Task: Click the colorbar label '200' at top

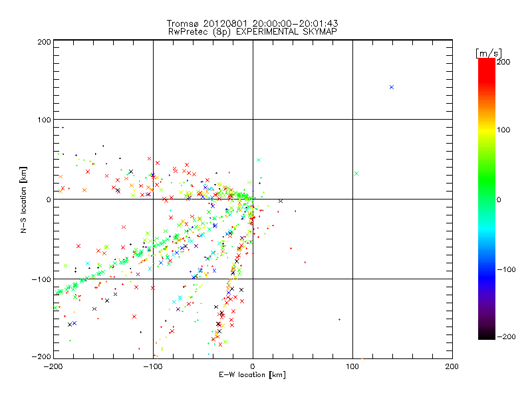Action: pyautogui.click(x=503, y=62)
